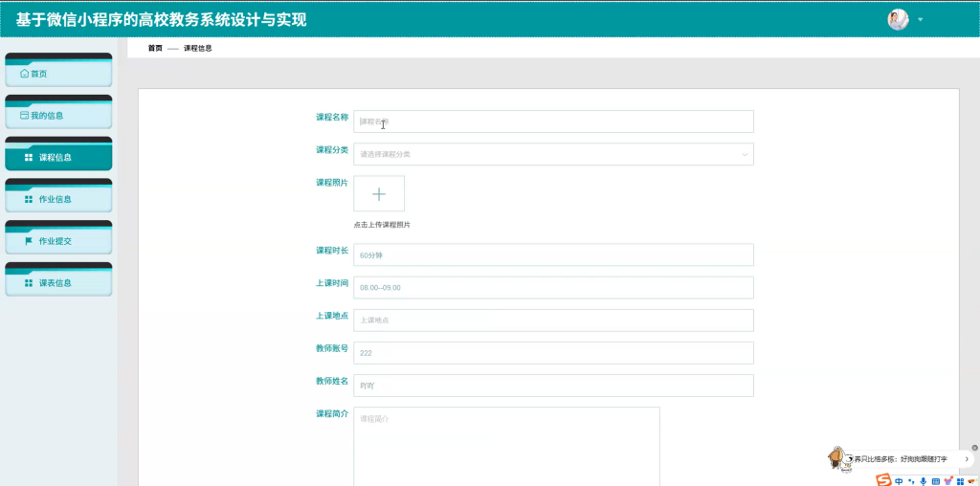This screenshot has height=486, width=980.
Task: Focus the 课程名称 input field
Action: point(553,121)
